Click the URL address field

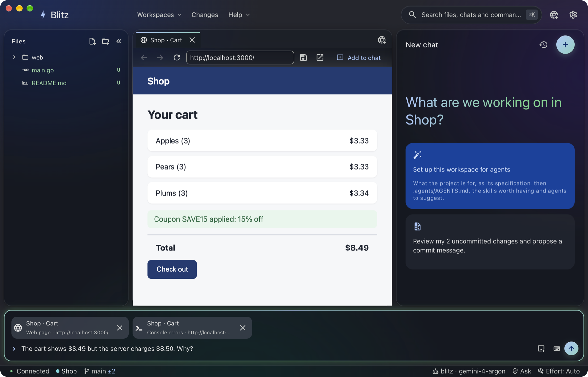240,58
